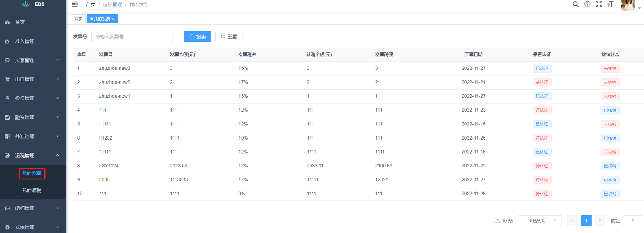Click the 前往 page jump input box
The image size is (644, 233).
pyautogui.click(x=632, y=220)
